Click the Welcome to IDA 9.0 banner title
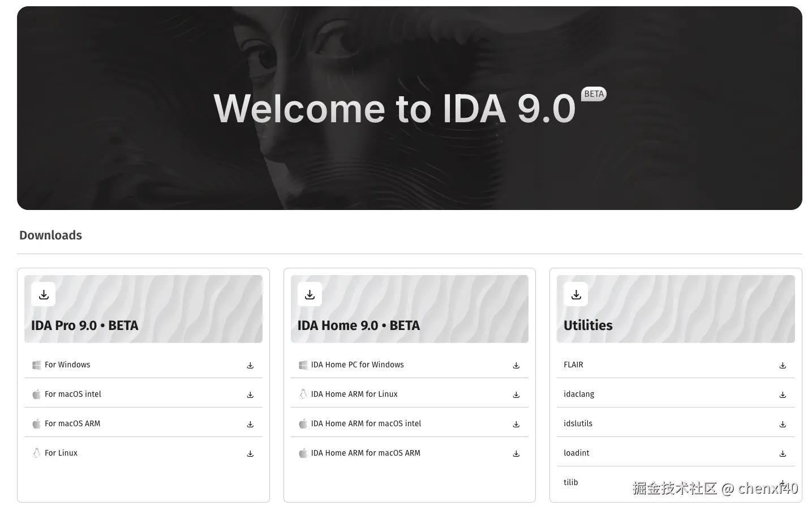Viewport: 812px width, 510px height. pos(394,108)
